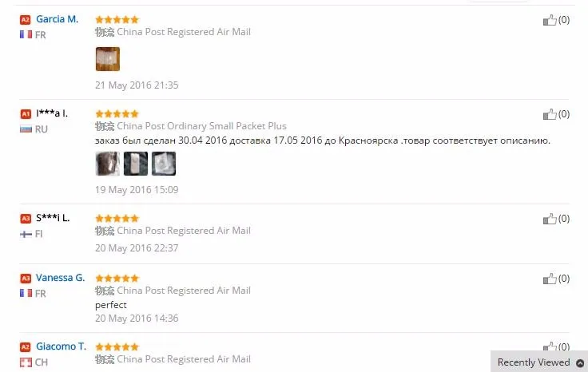Open first photo in I***a I.'s review
The width and height of the screenshot is (588, 372).
tap(108, 164)
